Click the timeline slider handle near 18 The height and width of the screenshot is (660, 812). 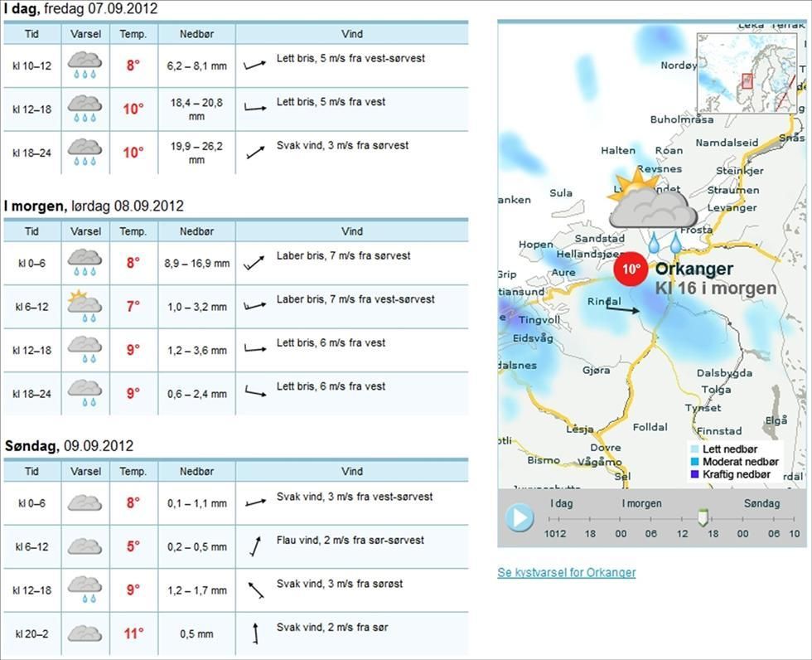(x=702, y=518)
